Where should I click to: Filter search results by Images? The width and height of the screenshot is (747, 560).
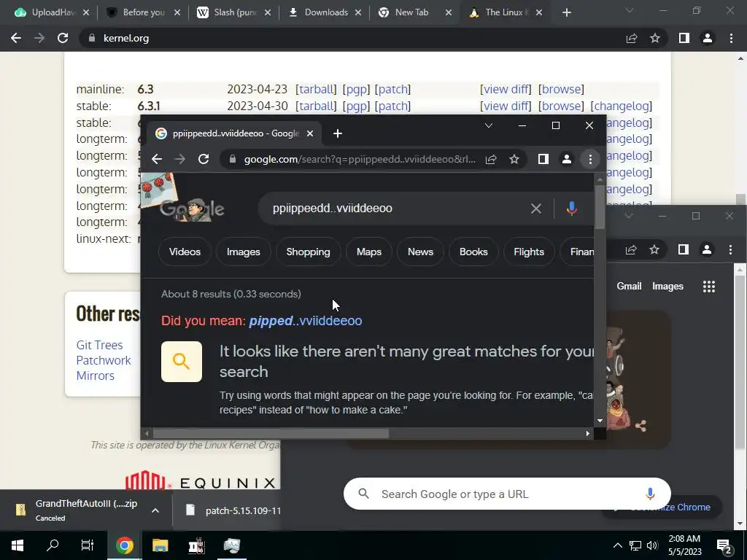coord(244,252)
